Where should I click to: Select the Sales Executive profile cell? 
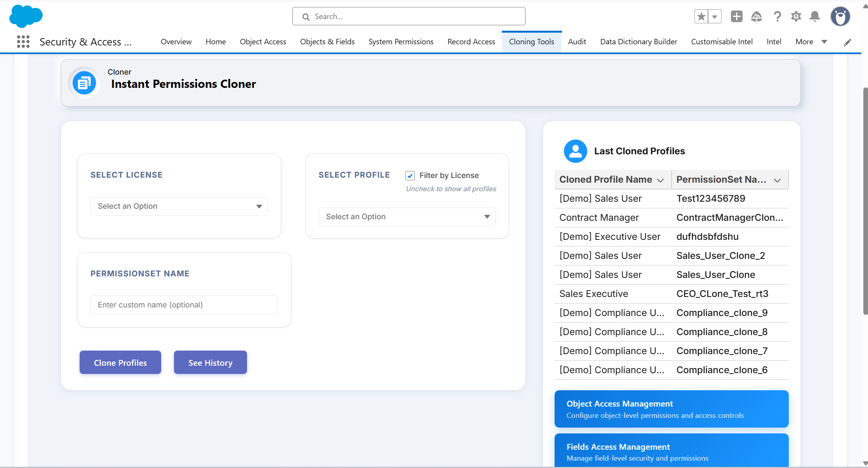pyautogui.click(x=613, y=294)
